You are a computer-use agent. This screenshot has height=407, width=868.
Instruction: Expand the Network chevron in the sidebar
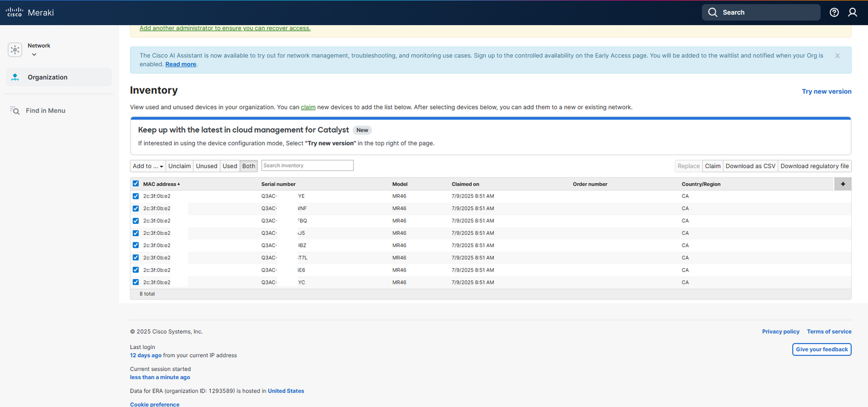point(34,54)
